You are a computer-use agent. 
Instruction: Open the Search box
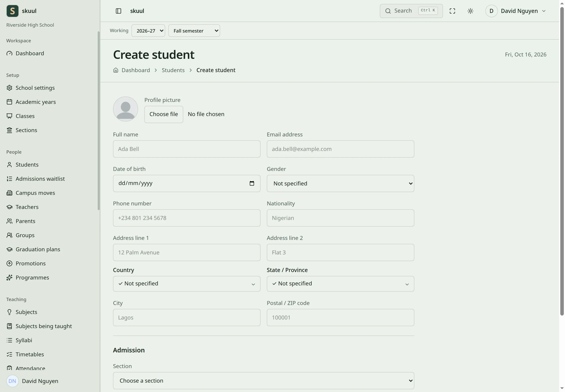(x=411, y=11)
